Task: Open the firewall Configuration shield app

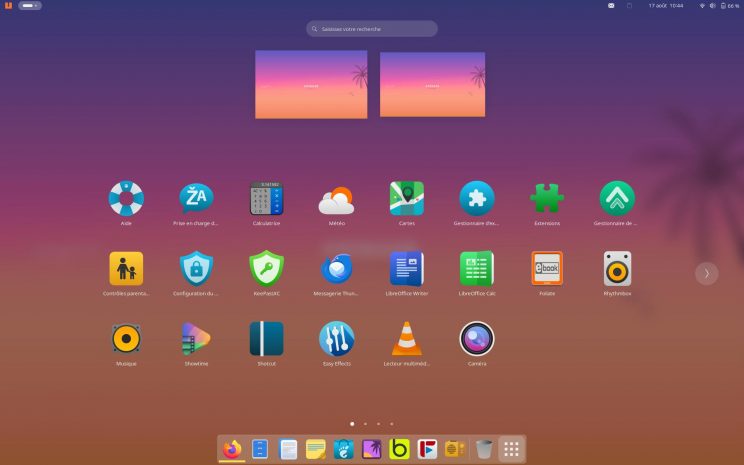Action: (x=196, y=269)
